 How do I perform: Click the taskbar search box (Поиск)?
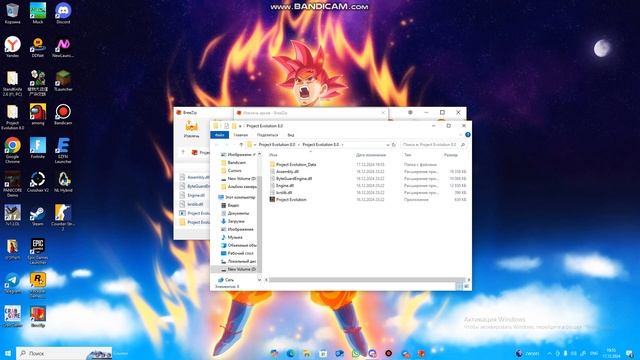tap(64, 353)
